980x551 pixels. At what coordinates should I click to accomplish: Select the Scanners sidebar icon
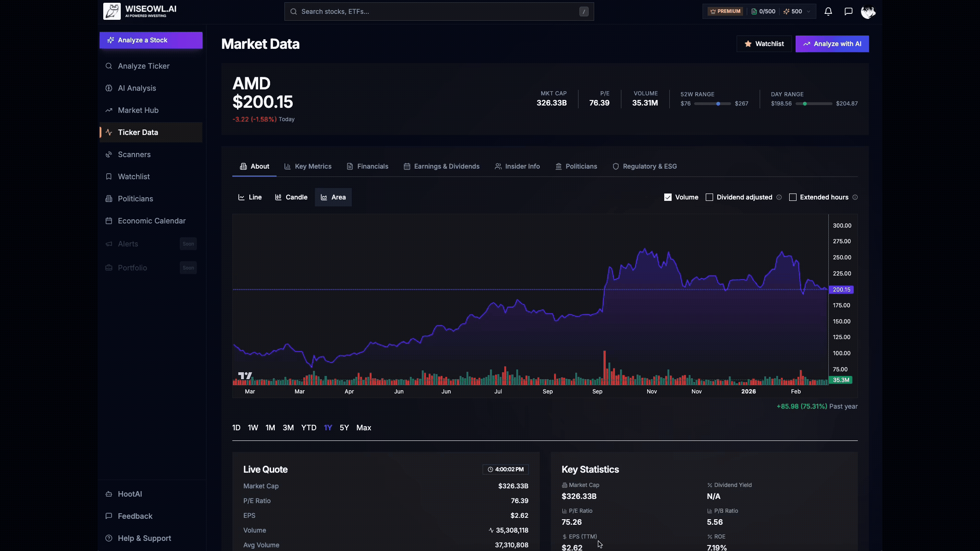109,154
